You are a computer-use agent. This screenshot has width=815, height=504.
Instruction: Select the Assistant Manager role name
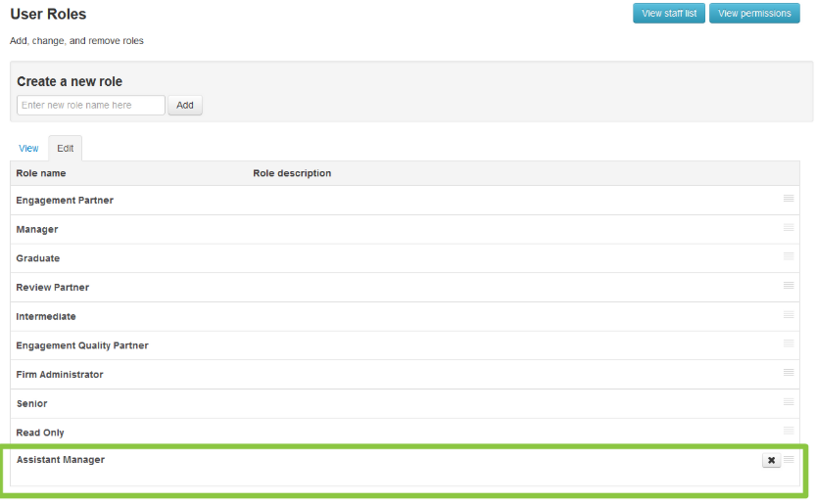coord(61,460)
